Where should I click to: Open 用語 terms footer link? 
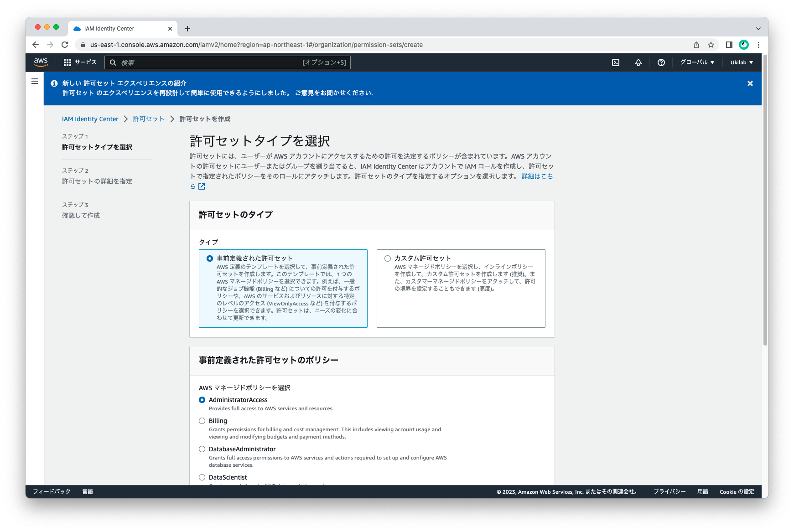702,491
